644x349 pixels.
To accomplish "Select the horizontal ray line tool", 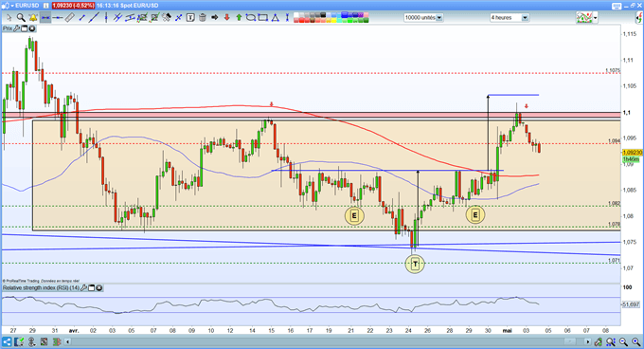I will (58, 18).
